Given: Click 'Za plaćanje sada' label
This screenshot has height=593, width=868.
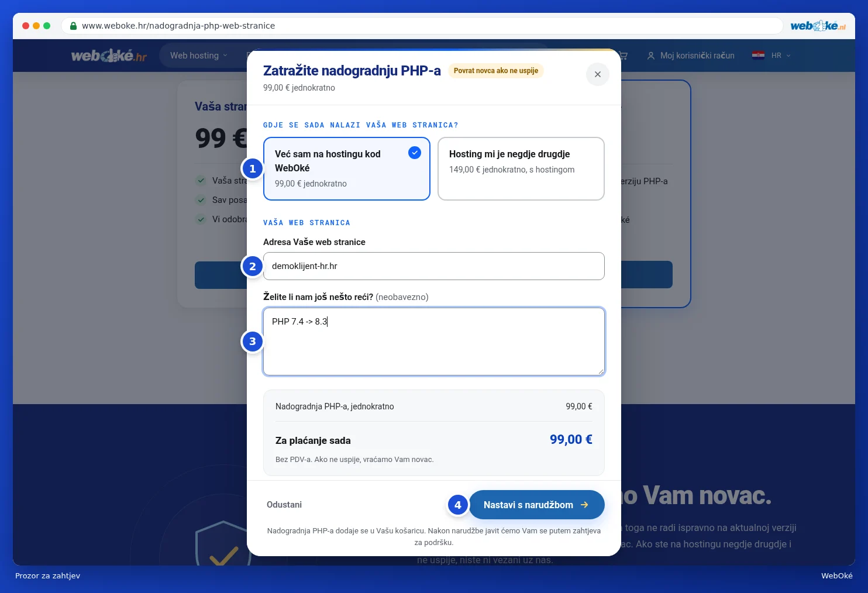Looking at the screenshot, I should tap(313, 441).
